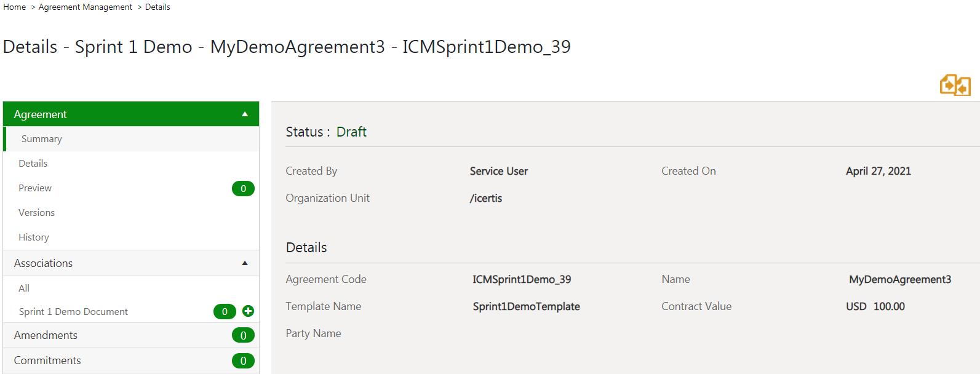Click the orange compare icon at top right
Screen dimensions: 980x374
click(x=955, y=86)
